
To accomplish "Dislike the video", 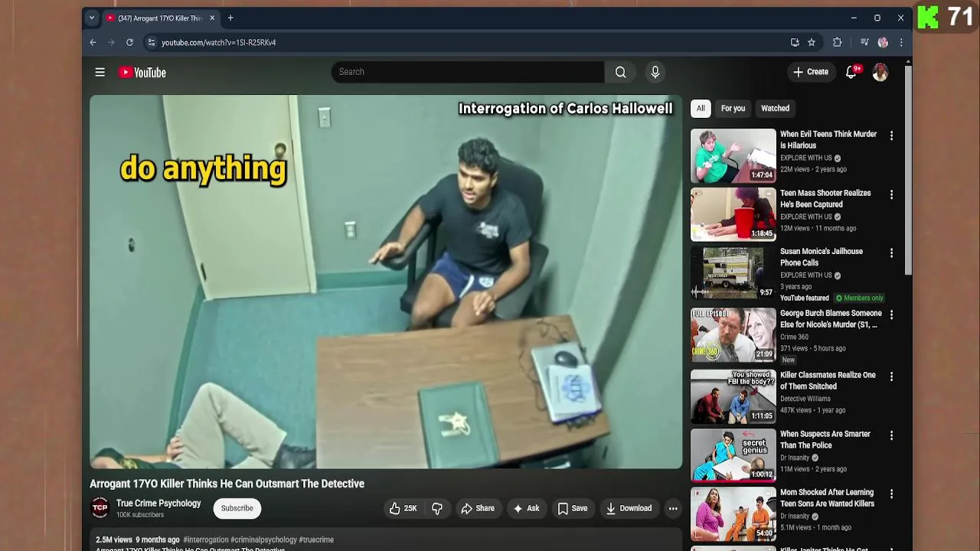I will [437, 508].
